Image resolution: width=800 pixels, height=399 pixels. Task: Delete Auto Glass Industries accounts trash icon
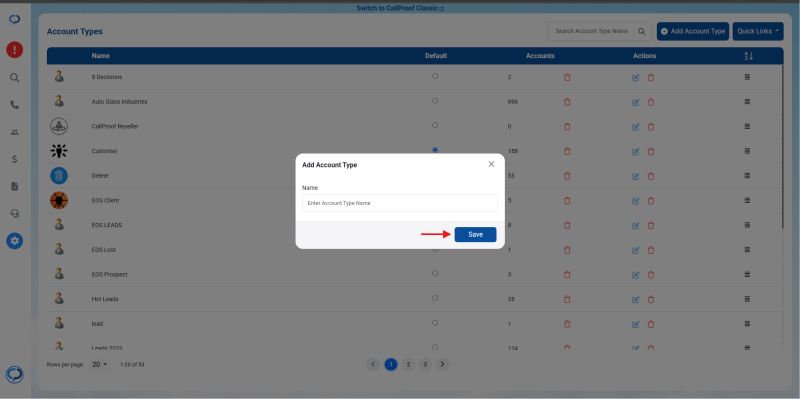[x=567, y=102]
